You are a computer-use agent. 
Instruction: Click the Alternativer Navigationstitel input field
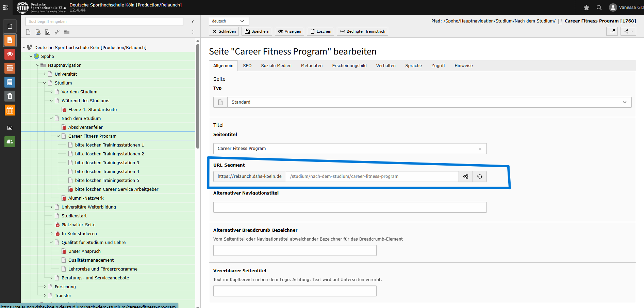coord(350,207)
